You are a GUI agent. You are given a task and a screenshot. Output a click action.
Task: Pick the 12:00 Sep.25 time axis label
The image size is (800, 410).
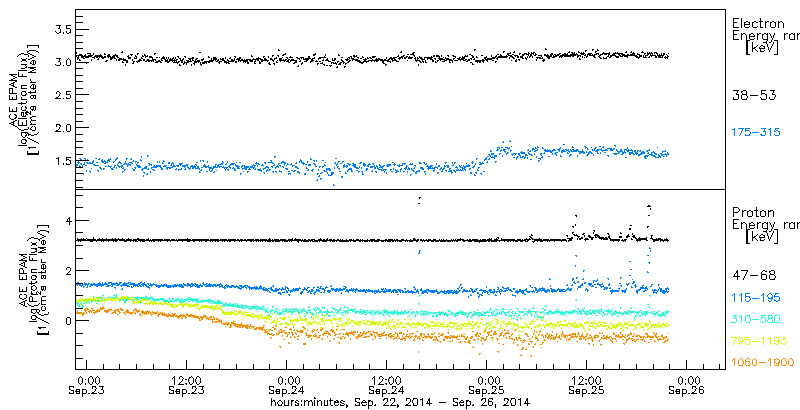(x=586, y=385)
